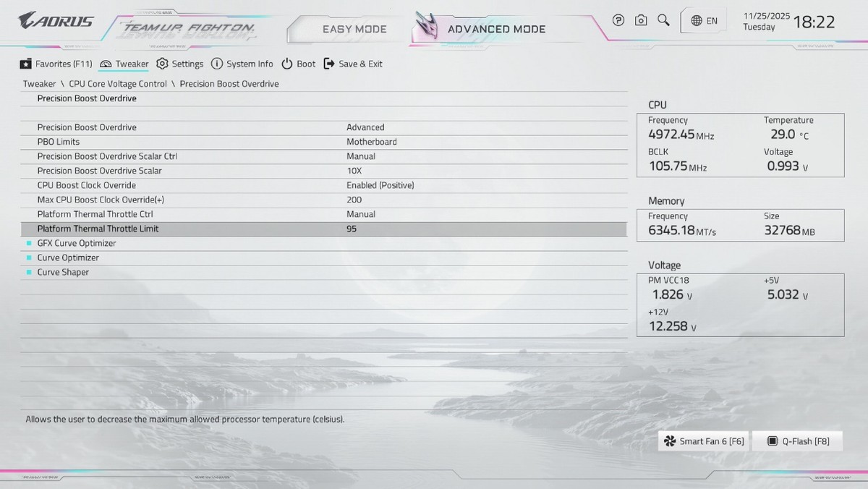Viewport: 868px width, 489px height.
Task: Edit Max CPU Boost Clock Override value 200
Action: (x=354, y=200)
